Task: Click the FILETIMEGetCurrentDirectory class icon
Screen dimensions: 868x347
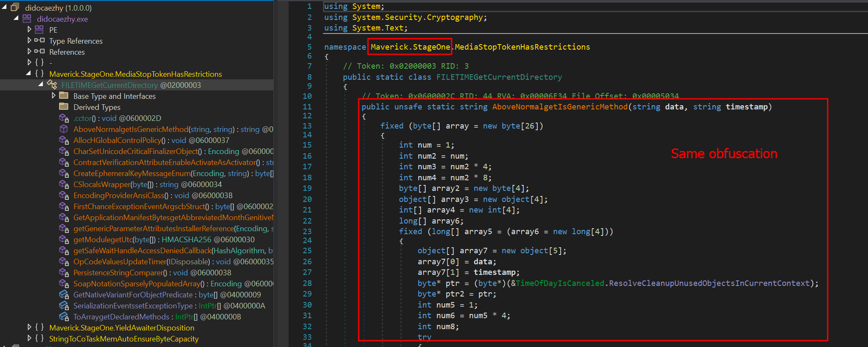Action: pyautogui.click(x=52, y=84)
